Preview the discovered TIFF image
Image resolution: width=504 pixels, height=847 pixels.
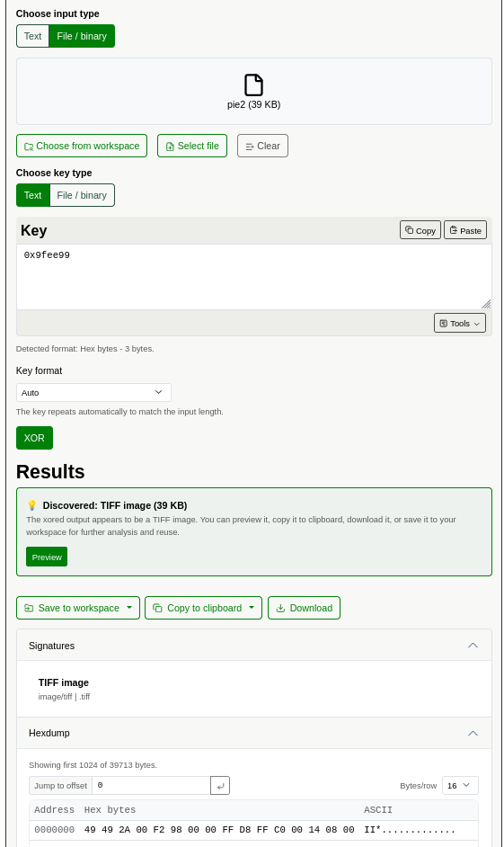[47, 557]
